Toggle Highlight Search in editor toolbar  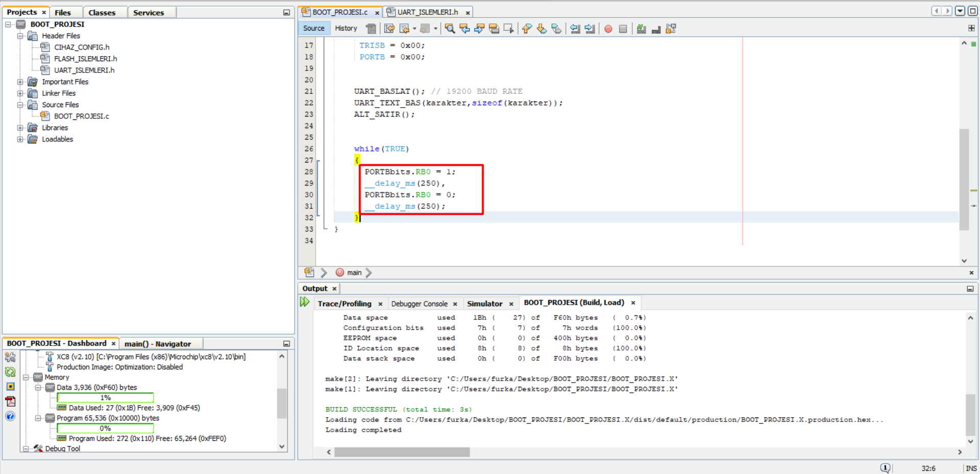[494, 29]
